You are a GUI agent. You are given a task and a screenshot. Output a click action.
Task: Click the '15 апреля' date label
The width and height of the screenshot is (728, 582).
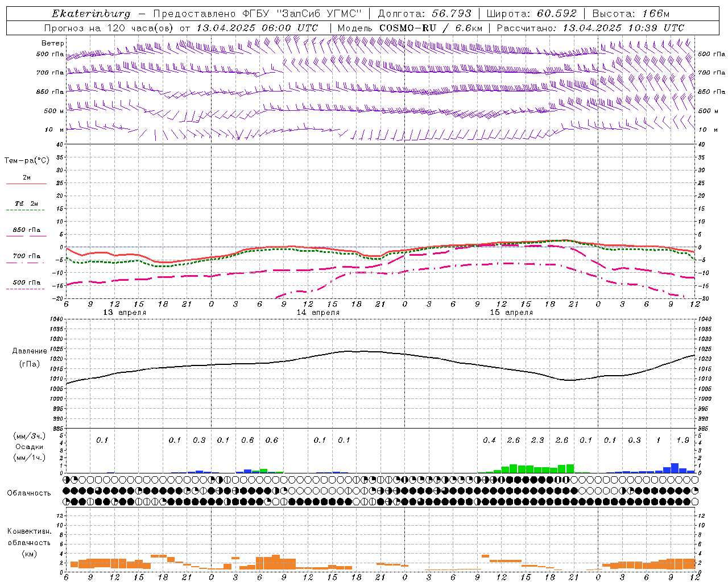(x=511, y=313)
